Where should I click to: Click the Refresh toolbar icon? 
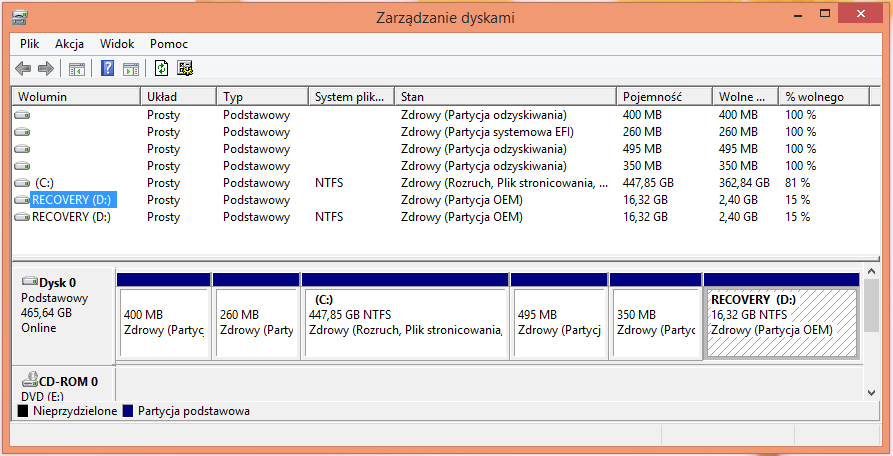[x=162, y=69]
